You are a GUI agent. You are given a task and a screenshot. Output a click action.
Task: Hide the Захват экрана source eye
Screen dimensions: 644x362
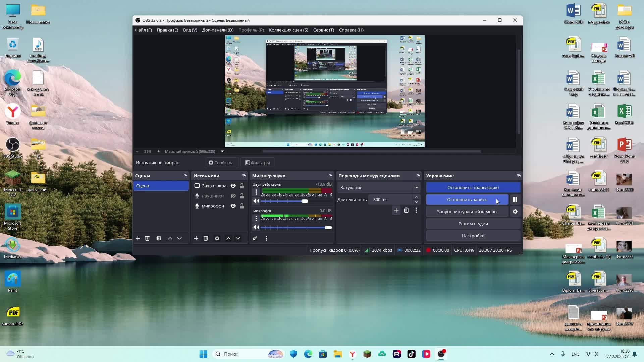tap(233, 186)
